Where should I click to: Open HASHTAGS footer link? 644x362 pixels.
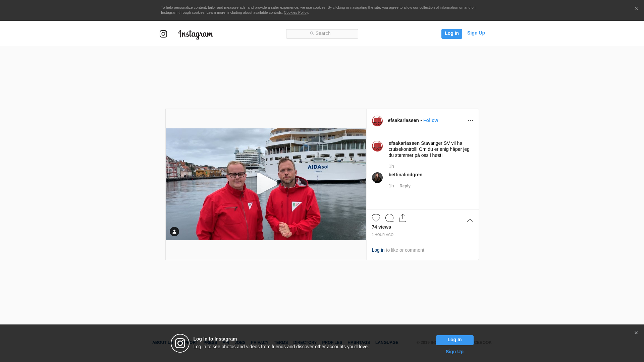pyautogui.click(x=359, y=343)
